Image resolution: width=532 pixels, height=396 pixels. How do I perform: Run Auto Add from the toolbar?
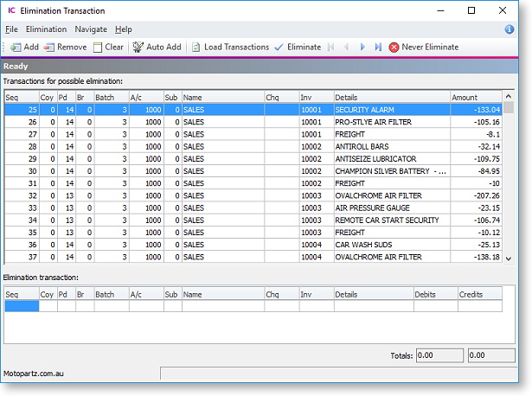[x=157, y=47]
